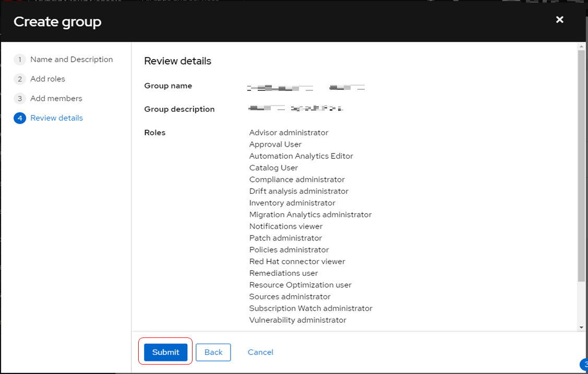Cancel group creation
Image resolution: width=588 pixels, height=374 pixels.
tap(260, 352)
